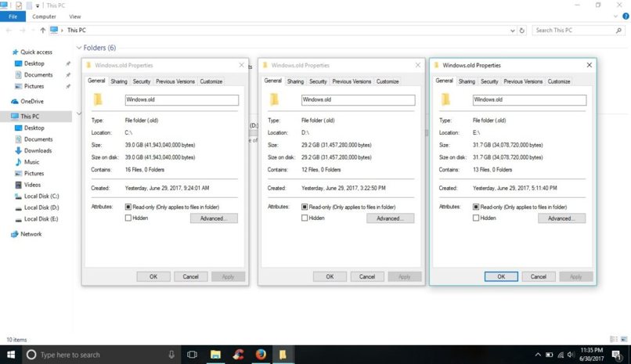This screenshot has width=631, height=364.
Task: Collapse the Folders (6) group
Action: click(x=79, y=48)
